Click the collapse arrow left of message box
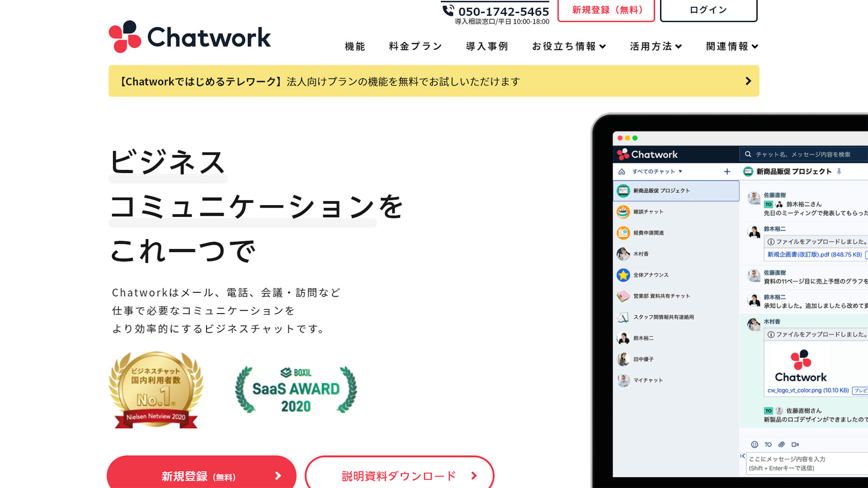The image size is (868, 488). (743, 456)
